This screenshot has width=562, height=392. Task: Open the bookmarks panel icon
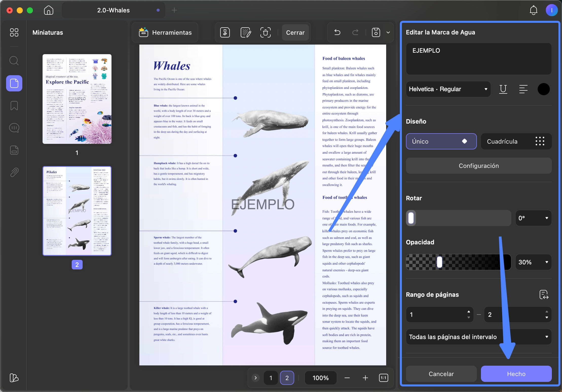(x=14, y=106)
